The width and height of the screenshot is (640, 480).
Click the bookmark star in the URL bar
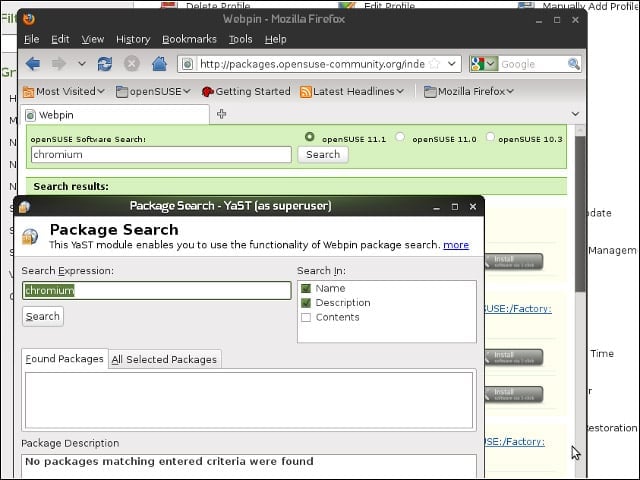pyautogui.click(x=435, y=64)
